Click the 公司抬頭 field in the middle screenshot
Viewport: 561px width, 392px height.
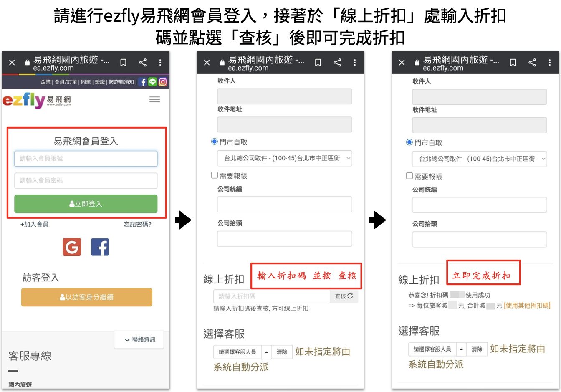coord(285,239)
